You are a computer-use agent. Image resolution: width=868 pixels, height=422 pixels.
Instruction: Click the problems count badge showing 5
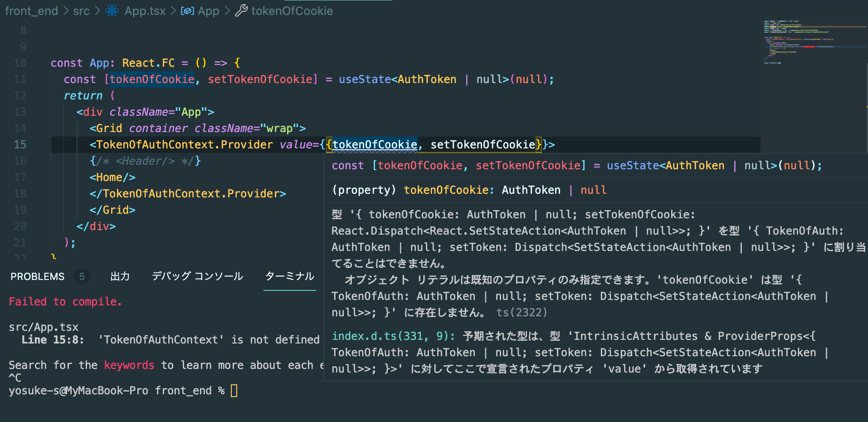(82, 276)
